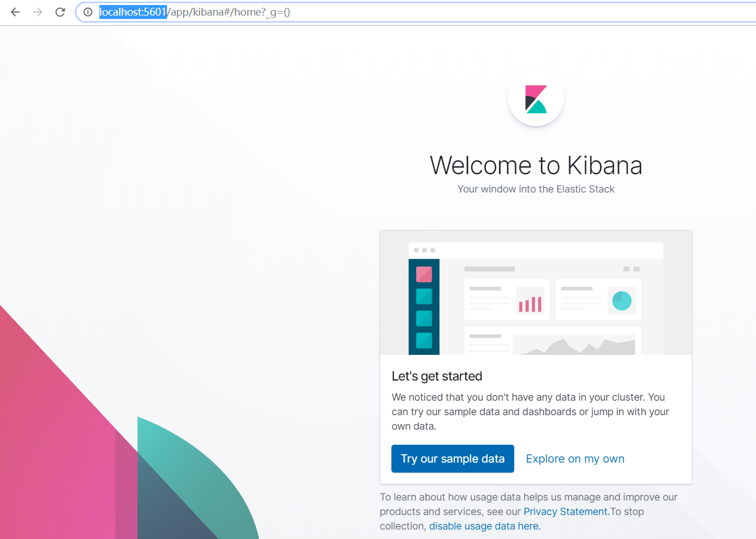Viewport: 756px width, 539px height.
Task: Click the Let's get started heading
Action: (x=437, y=376)
